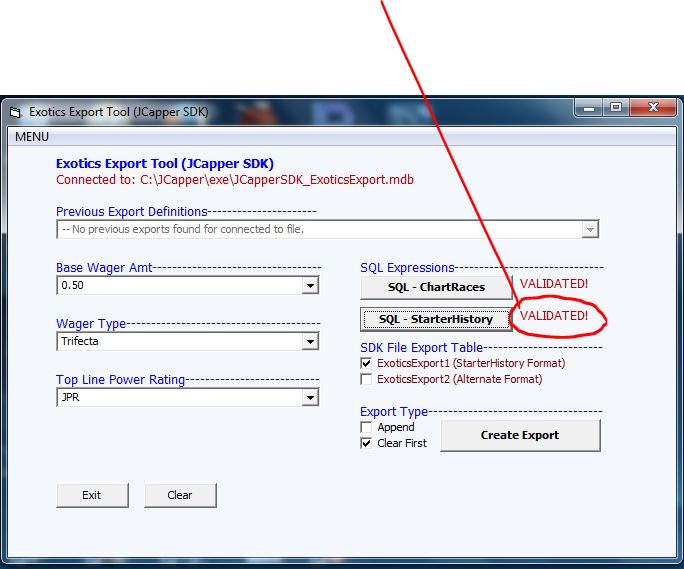
Task: Click the Wager Type section label
Action: click(91, 324)
